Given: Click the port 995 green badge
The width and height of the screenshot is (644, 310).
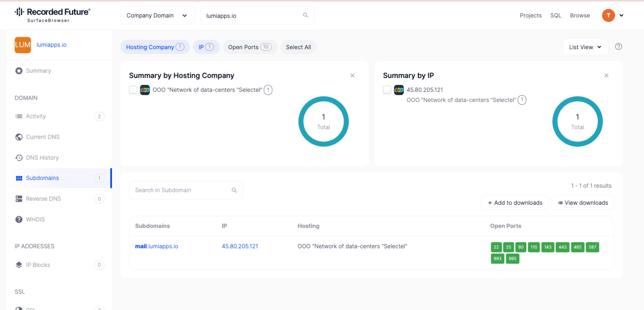Looking at the screenshot, I should point(512,259).
